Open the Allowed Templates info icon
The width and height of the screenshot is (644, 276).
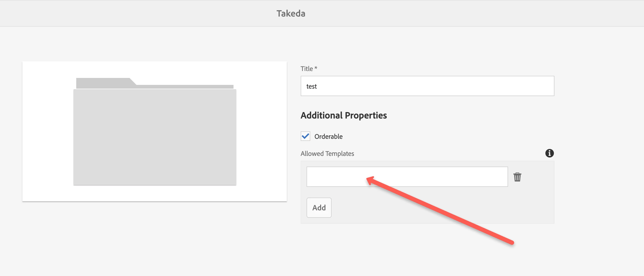coord(549,153)
